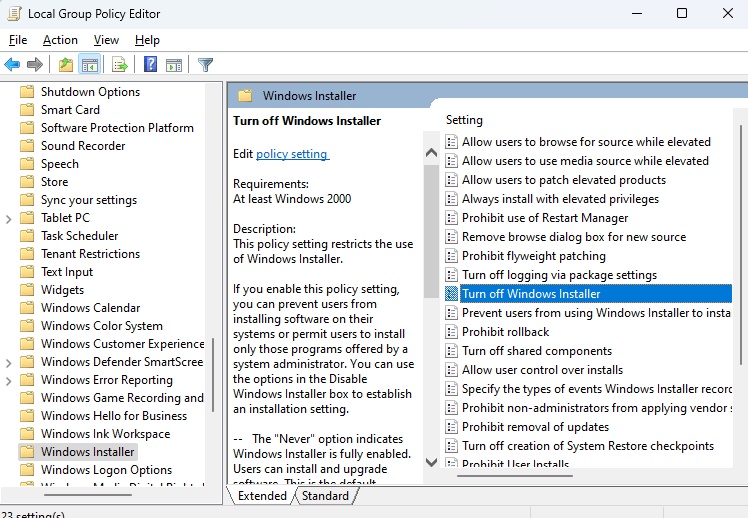
Task: Select Windows Hello for Business folder
Action: click(114, 415)
